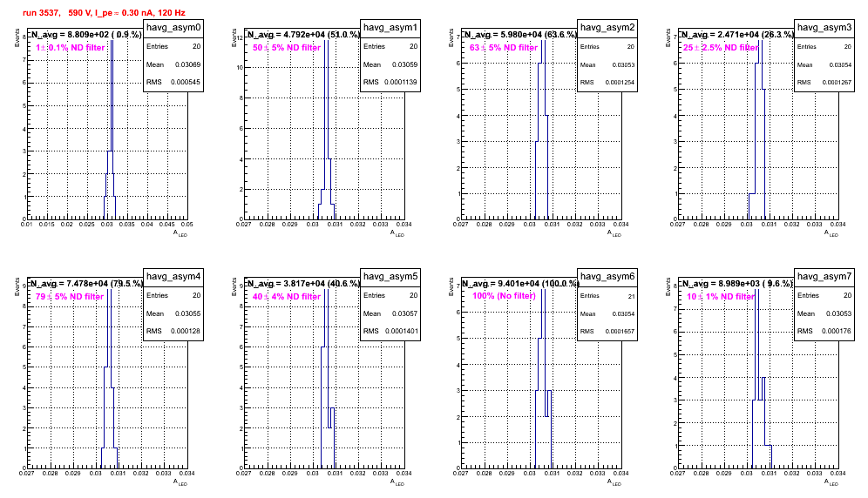Select the havg_asym4 stats box title
This screenshot has width=868, height=498.
[173, 277]
